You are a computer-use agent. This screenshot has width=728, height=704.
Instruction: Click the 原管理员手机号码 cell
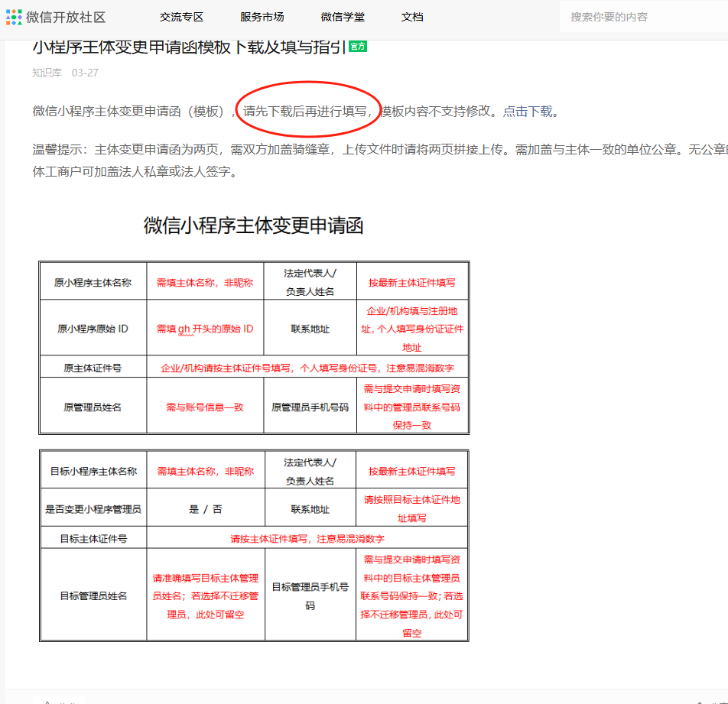310,407
